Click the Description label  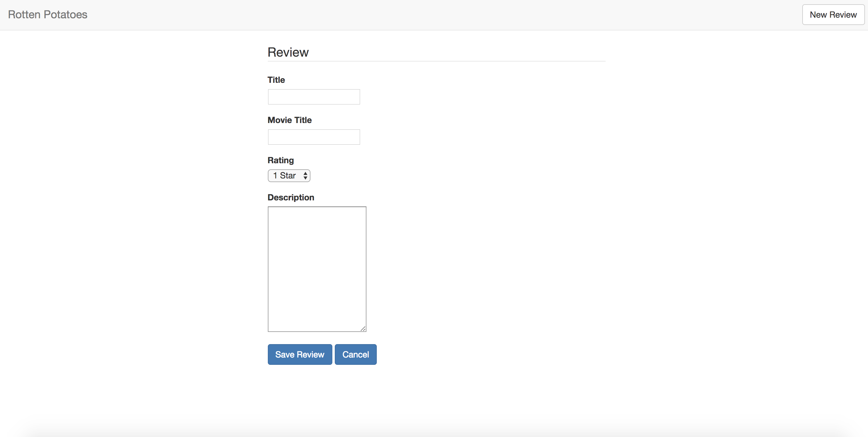(x=291, y=197)
